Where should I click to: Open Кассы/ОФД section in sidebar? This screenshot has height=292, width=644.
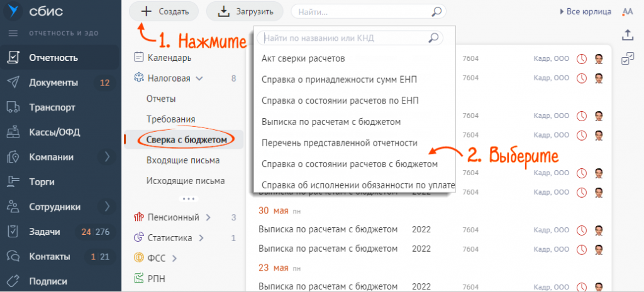click(54, 132)
